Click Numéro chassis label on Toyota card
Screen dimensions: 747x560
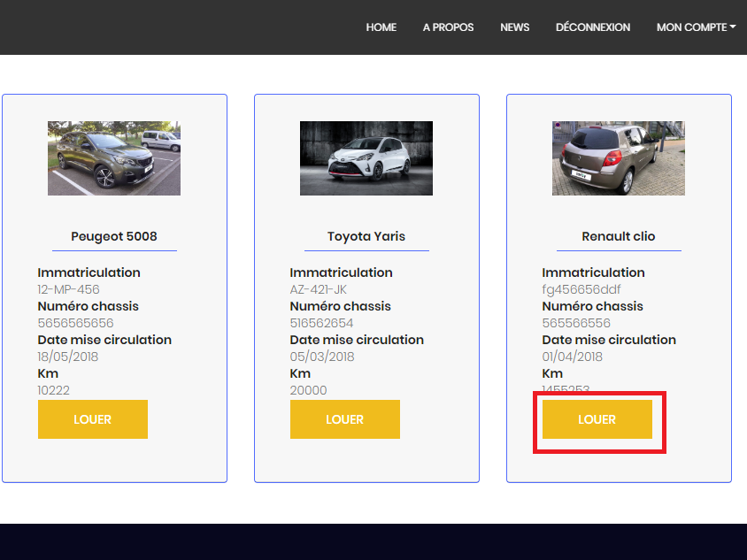[x=340, y=306]
